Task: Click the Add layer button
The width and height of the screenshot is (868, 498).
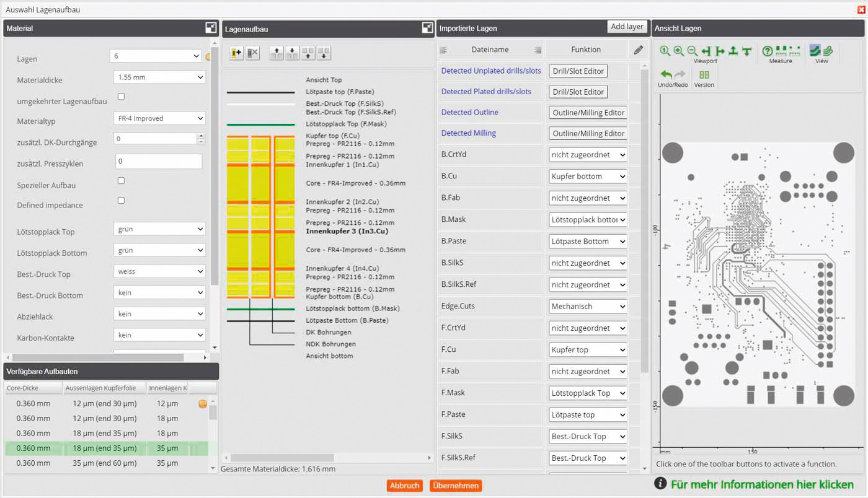Action: tap(627, 27)
